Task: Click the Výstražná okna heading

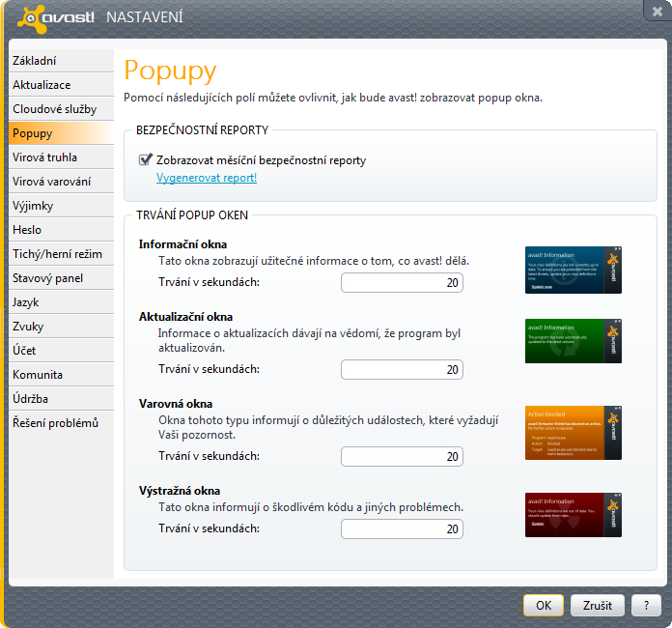Action: (180, 491)
